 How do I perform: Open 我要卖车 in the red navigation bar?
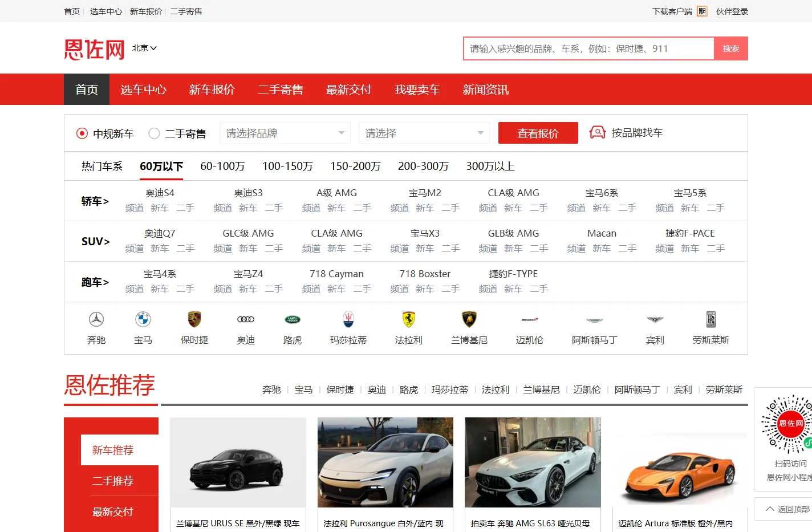(417, 90)
